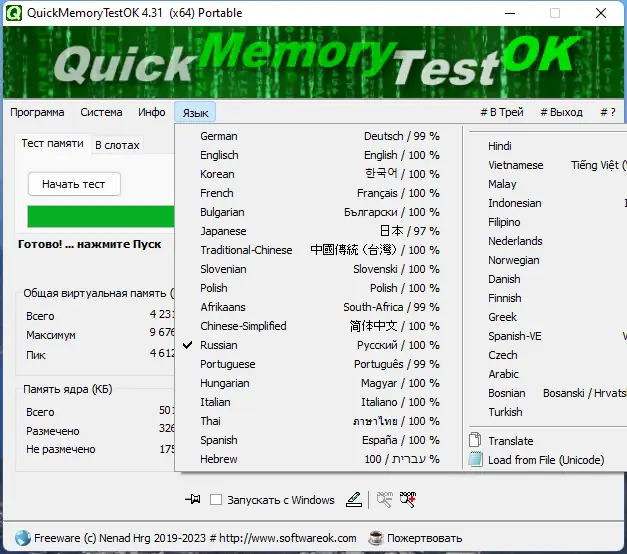Screen dimensions: 627x554
Task: Click # Выход to exit the program
Action: [561, 112]
